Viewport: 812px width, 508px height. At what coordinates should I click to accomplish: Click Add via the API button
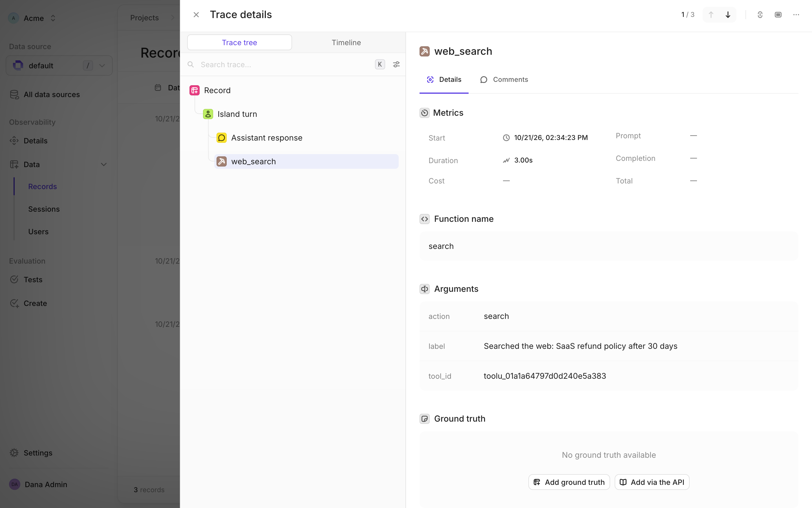652,482
